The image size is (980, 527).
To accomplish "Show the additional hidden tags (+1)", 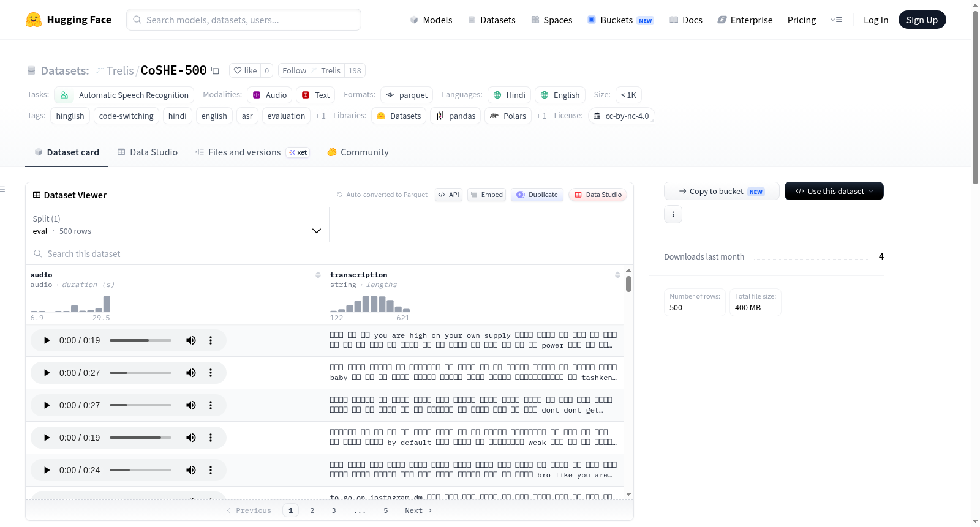I will [x=320, y=116].
